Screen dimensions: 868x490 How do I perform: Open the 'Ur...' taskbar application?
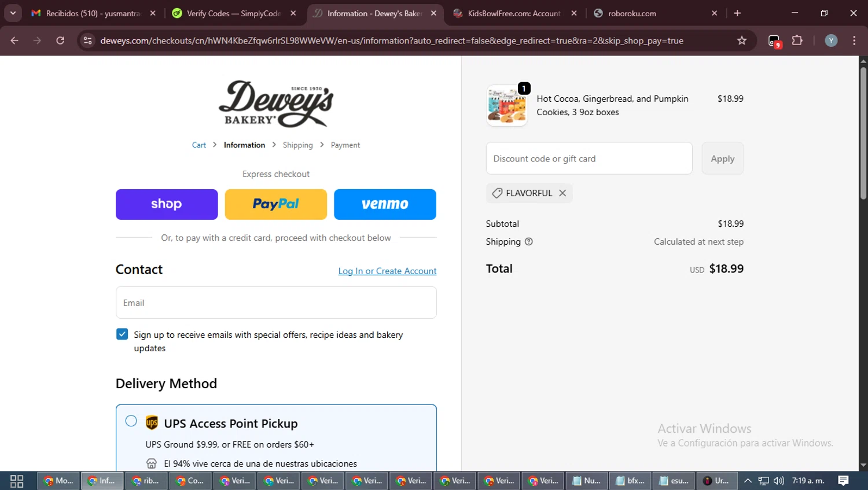point(717,481)
